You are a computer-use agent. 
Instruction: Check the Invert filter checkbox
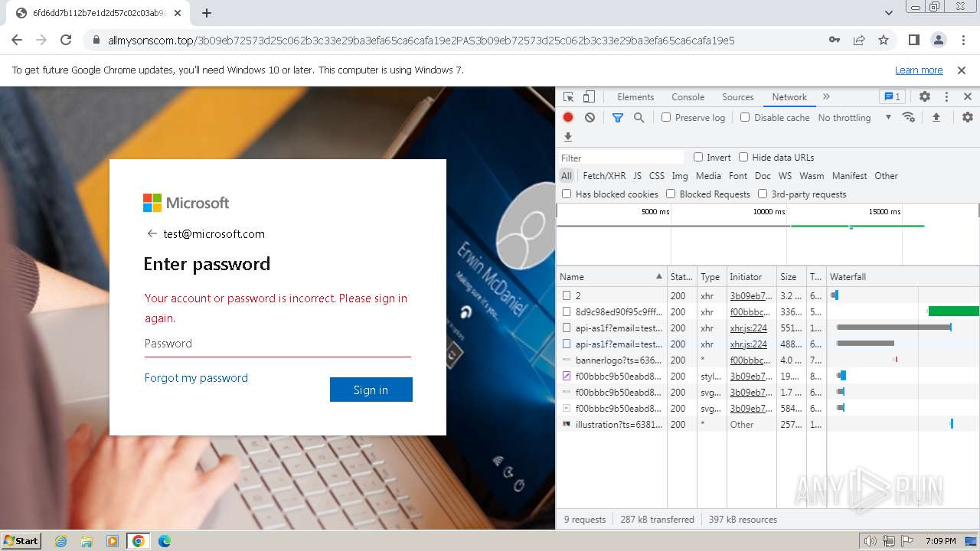pos(698,157)
